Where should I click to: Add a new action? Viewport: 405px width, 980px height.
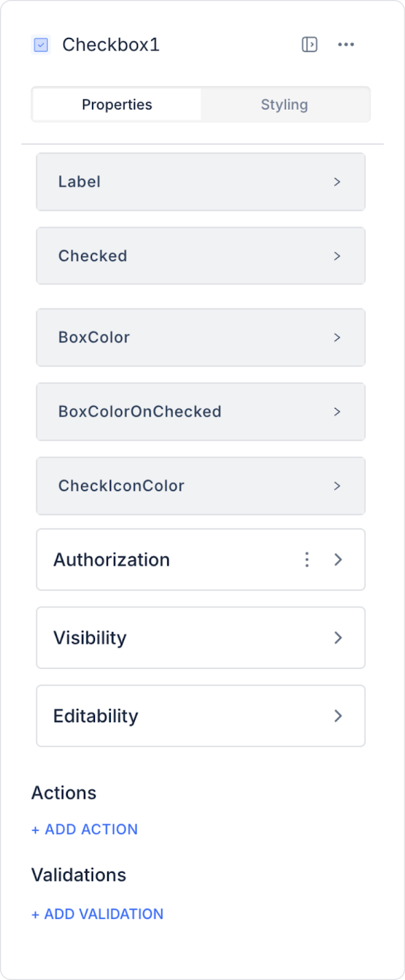[85, 829]
